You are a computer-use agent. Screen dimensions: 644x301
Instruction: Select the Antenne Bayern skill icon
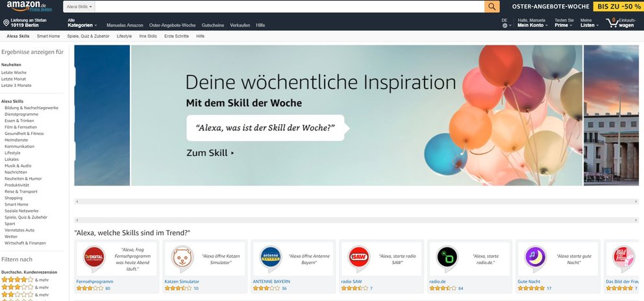271,258
